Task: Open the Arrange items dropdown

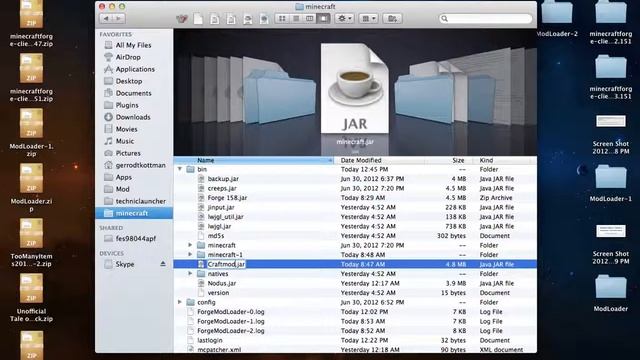Action: click(369, 18)
